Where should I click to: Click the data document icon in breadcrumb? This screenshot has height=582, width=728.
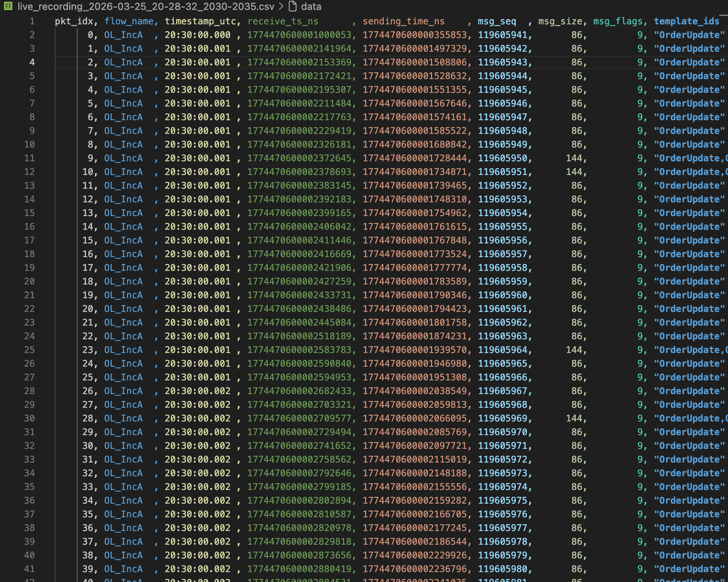coord(292,6)
